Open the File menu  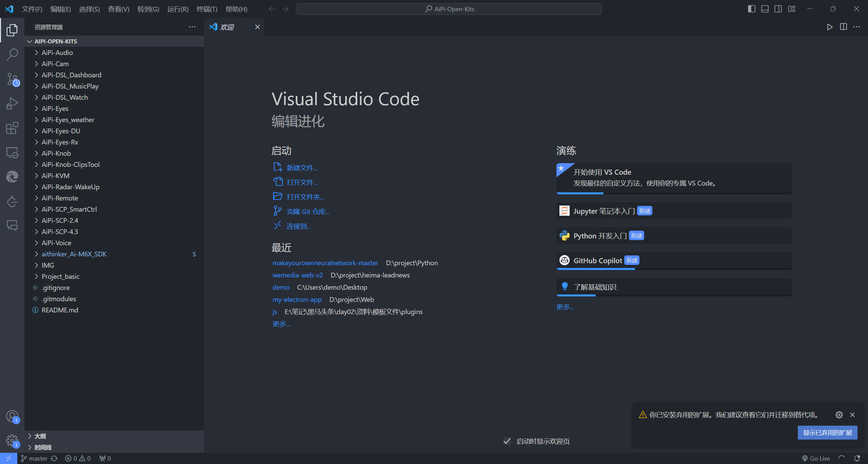[x=32, y=9]
